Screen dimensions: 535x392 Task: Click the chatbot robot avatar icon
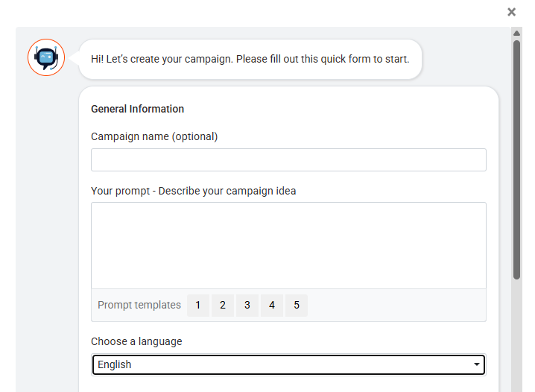click(46, 57)
